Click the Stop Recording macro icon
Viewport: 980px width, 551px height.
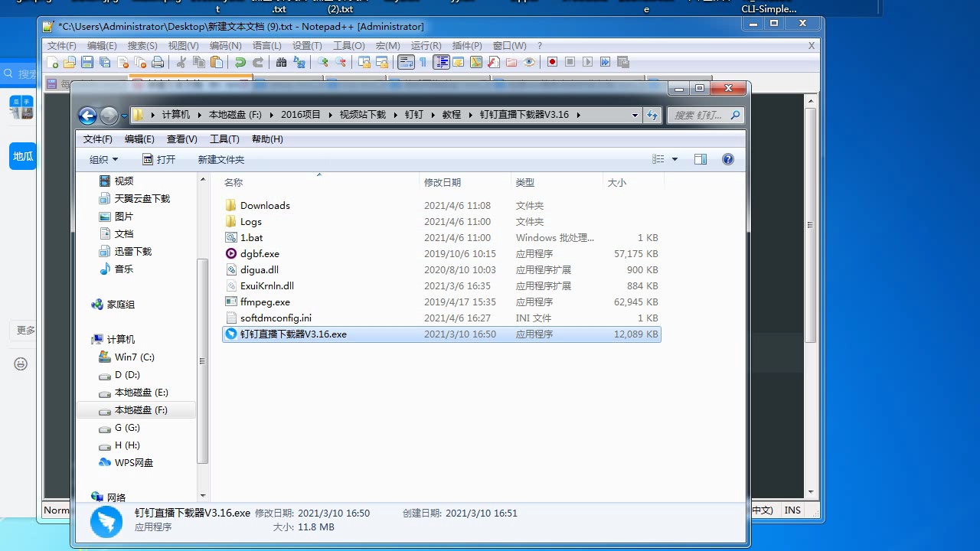570,62
